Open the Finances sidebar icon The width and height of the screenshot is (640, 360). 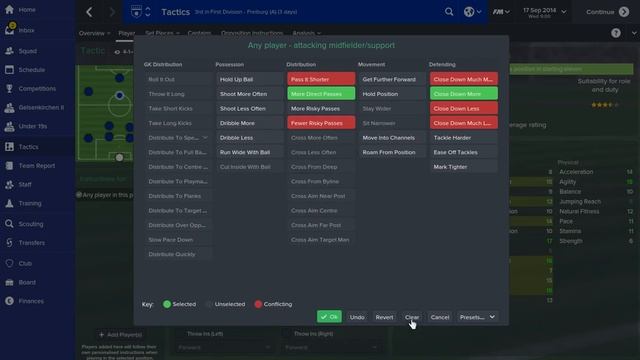point(9,301)
